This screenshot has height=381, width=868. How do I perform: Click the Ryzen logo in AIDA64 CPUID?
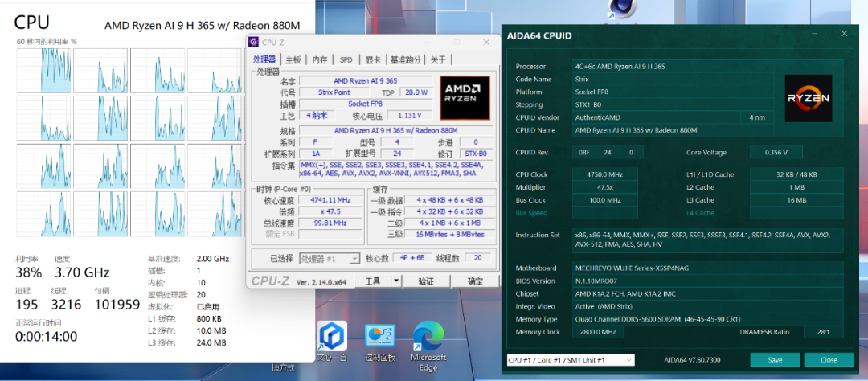coord(809,98)
